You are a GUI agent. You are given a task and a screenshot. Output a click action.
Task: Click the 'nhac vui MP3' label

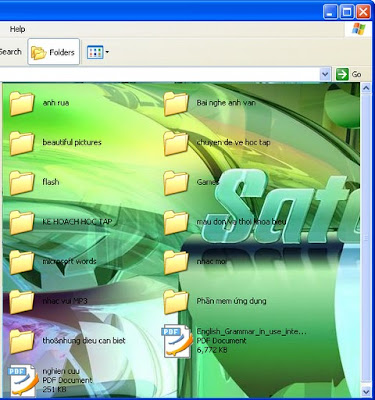click(x=65, y=301)
